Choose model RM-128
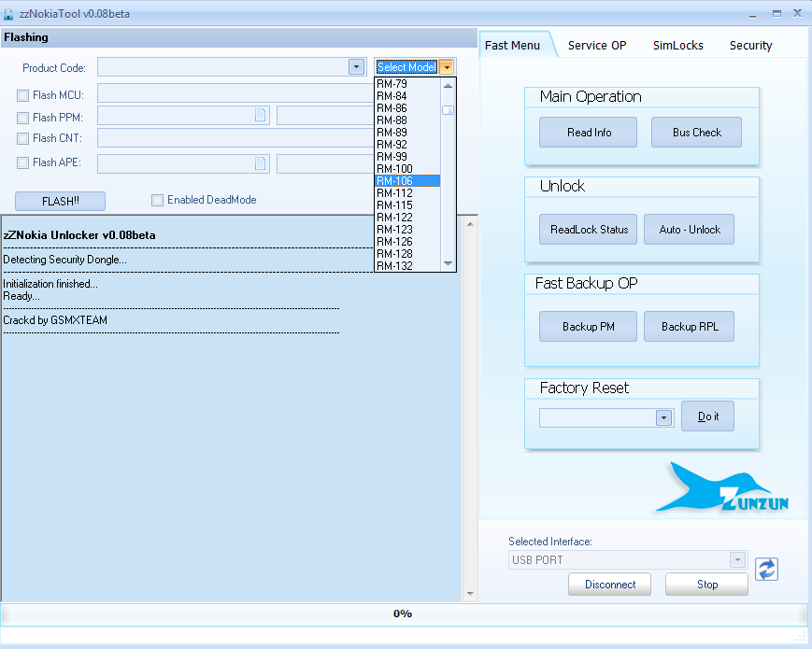812x649 pixels. point(407,254)
